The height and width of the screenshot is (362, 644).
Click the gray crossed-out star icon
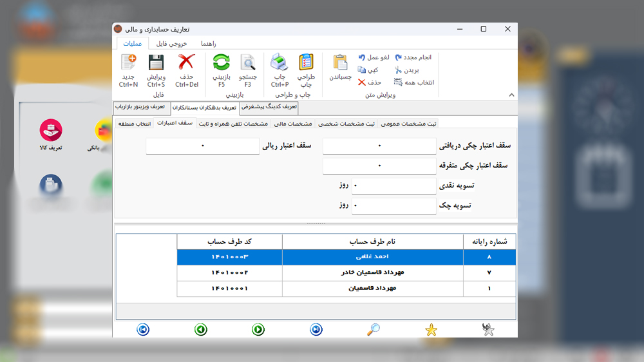click(489, 330)
